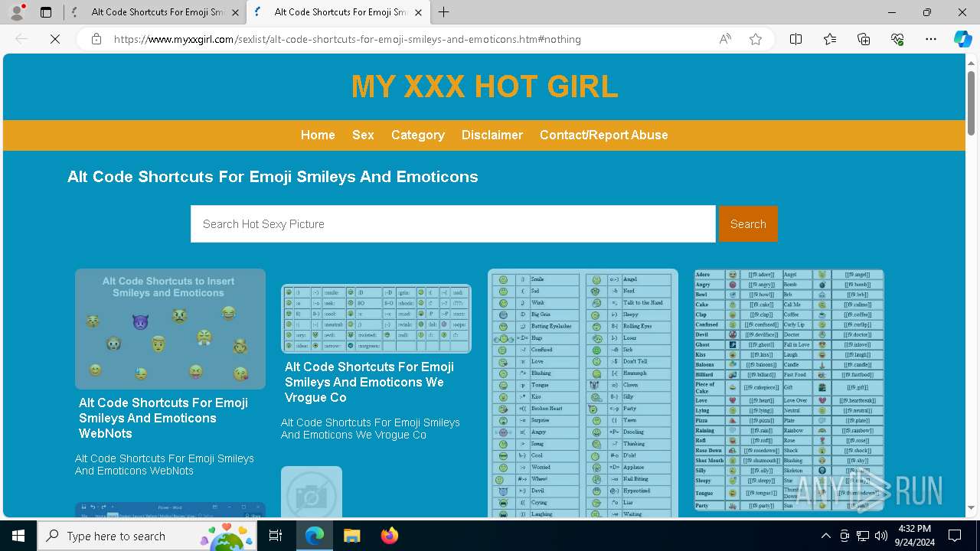980x551 pixels.
Task: Open the tab actions menu icon
Action: [46, 12]
